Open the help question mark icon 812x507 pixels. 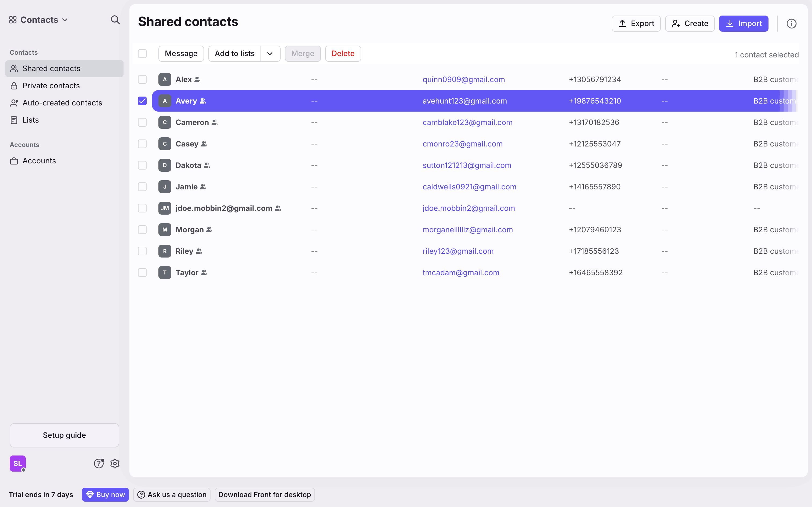99,464
